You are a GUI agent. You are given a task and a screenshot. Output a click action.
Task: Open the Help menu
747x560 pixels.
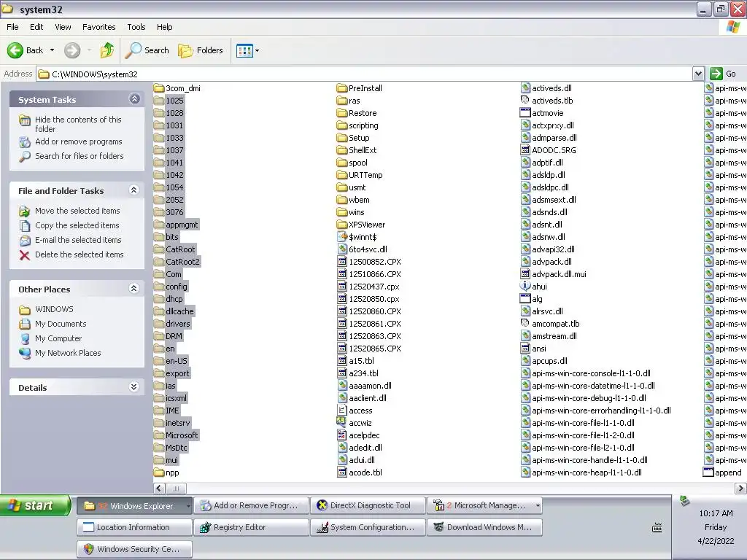pos(164,27)
